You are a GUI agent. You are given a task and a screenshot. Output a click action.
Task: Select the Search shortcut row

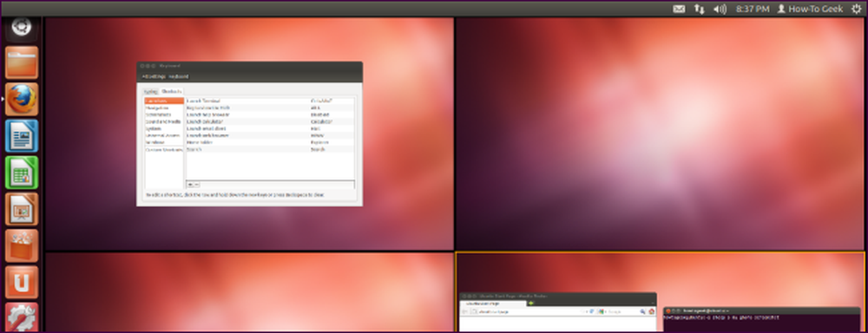click(x=270, y=149)
